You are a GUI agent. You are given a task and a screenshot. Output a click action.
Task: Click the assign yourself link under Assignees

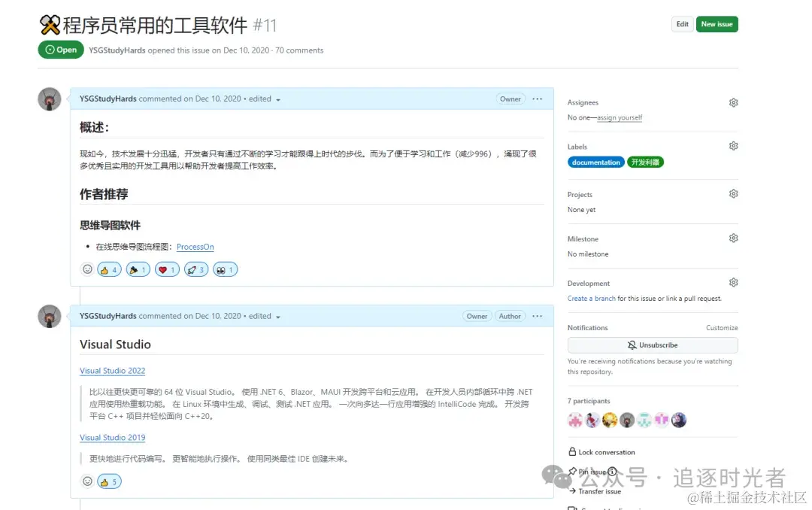[620, 117]
